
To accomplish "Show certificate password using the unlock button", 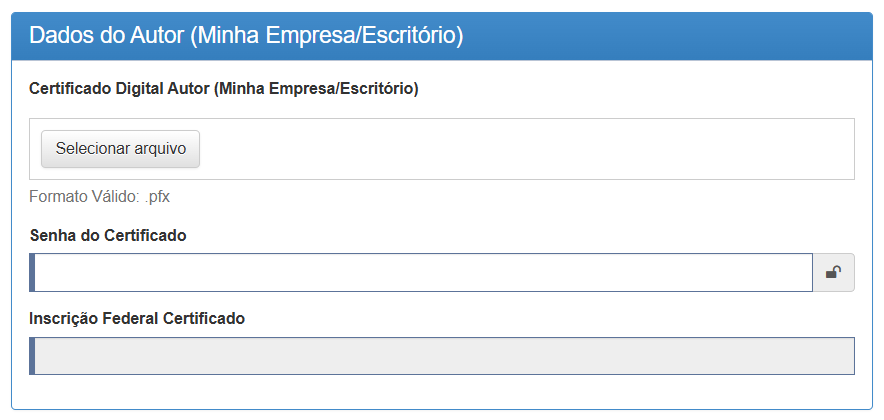I will point(833,272).
